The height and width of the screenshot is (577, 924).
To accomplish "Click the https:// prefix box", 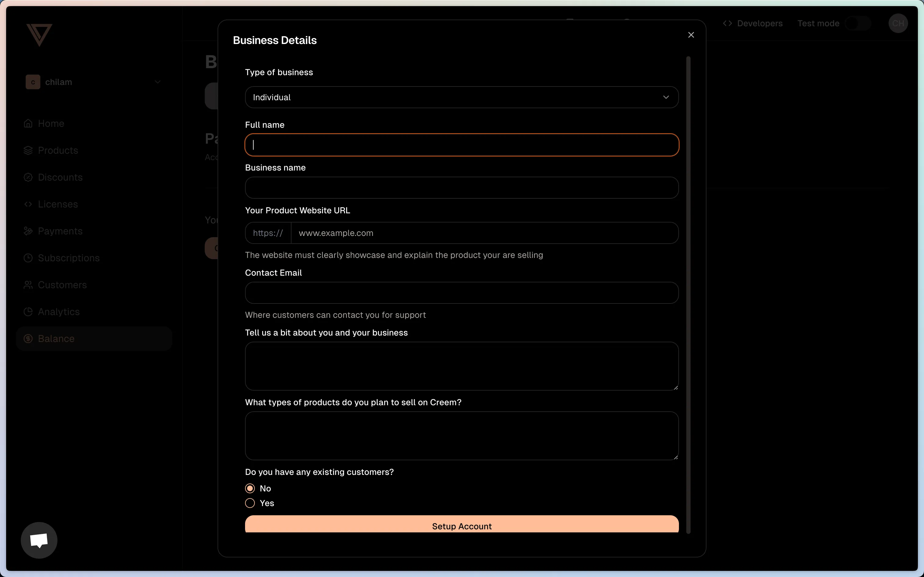I will (x=268, y=233).
